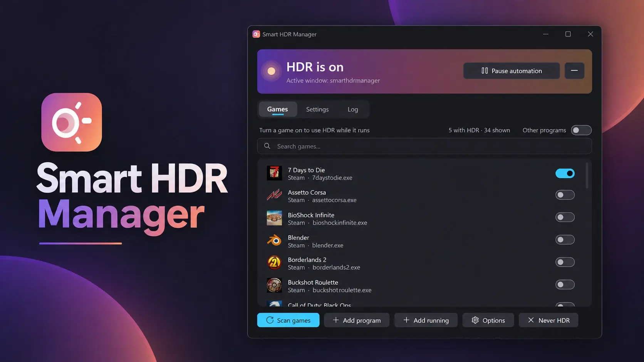Open the Settings tab
The image size is (644, 362).
(317, 109)
